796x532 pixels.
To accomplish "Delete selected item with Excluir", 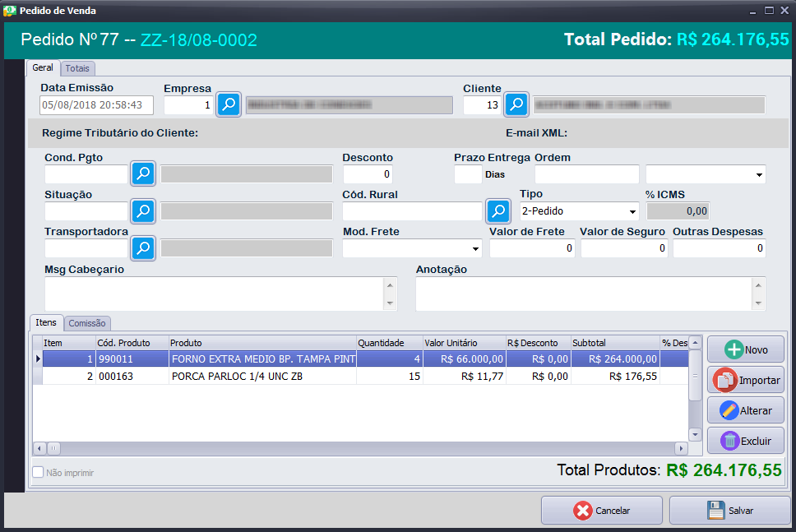I will pos(746,441).
